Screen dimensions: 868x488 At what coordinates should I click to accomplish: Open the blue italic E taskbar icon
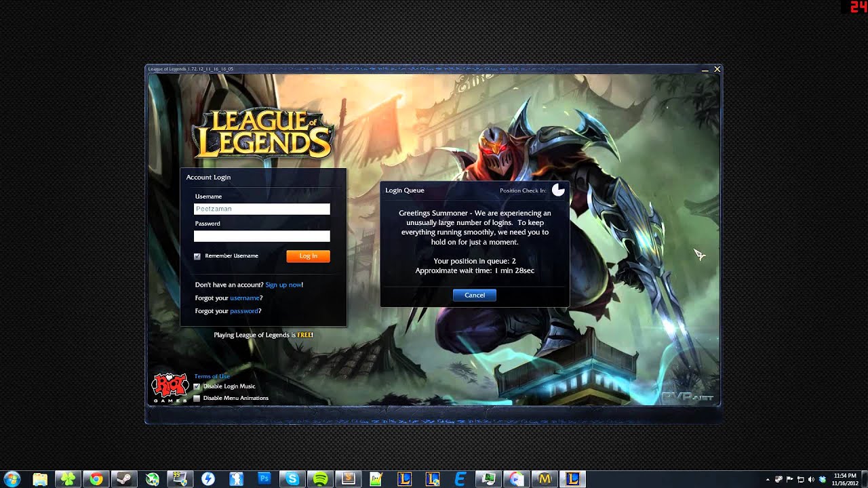(460, 479)
